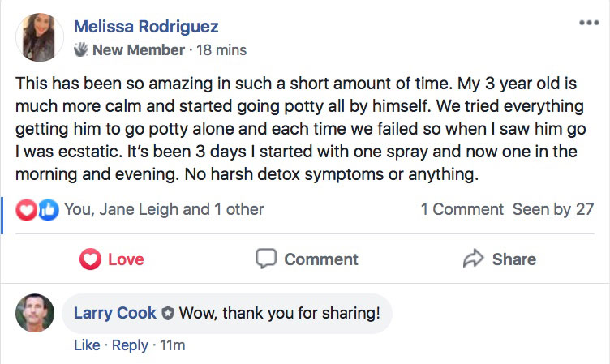Open Larry Cook's avatar photo
Image resolution: width=610 pixels, height=364 pixels.
35,313
